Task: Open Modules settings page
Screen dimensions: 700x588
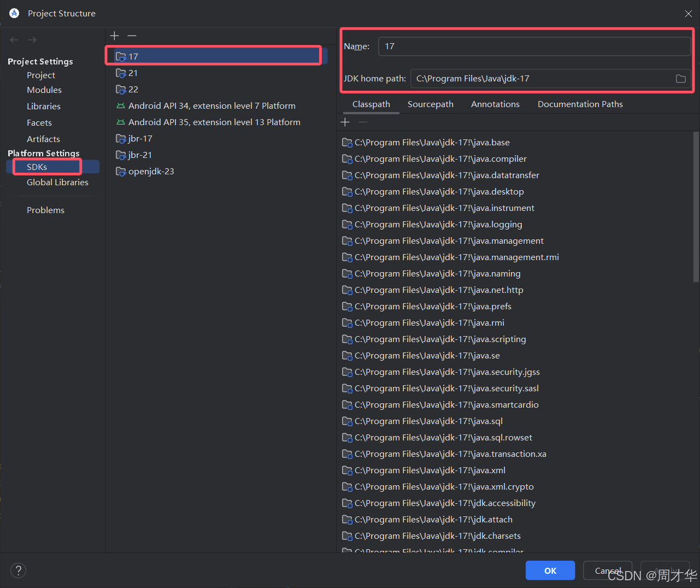Action: [44, 90]
